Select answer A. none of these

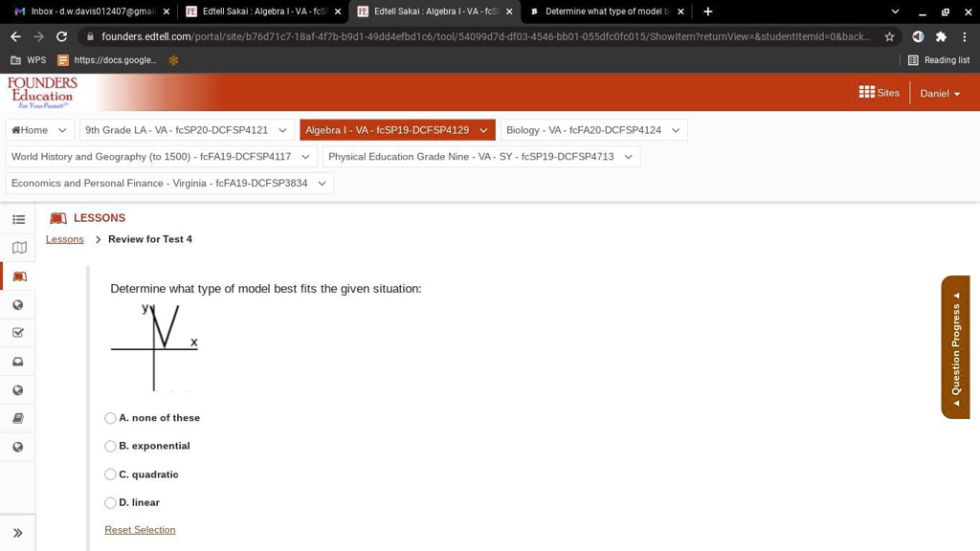pyautogui.click(x=111, y=418)
